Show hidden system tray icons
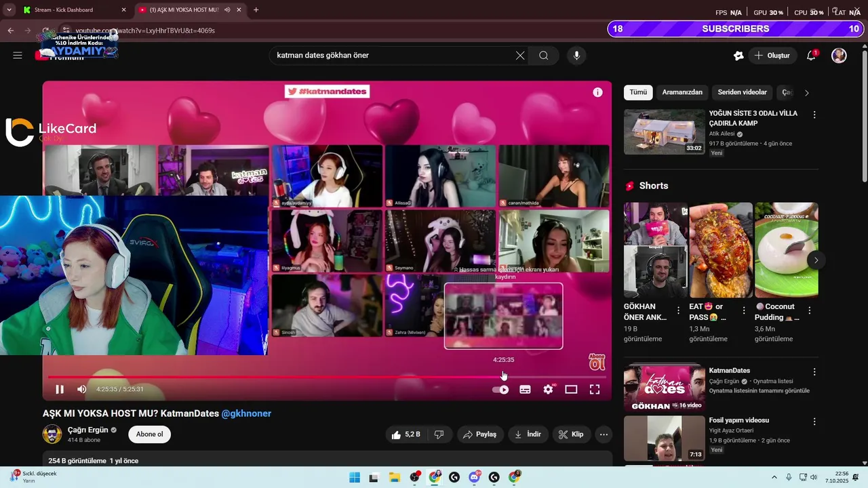This screenshot has height=488, width=868. click(x=774, y=477)
